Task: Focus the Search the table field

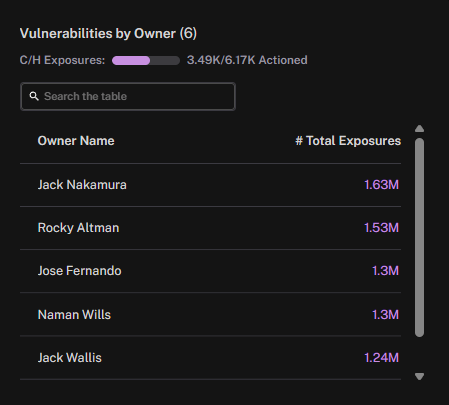Action: click(x=128, y=96)
